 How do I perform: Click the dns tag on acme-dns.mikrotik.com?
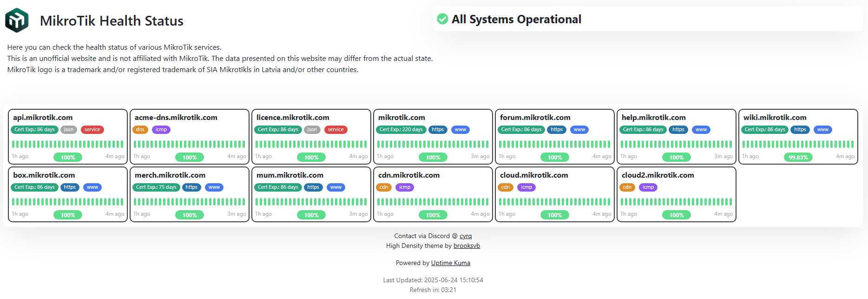pyautogui.click(x=140, y=130)
